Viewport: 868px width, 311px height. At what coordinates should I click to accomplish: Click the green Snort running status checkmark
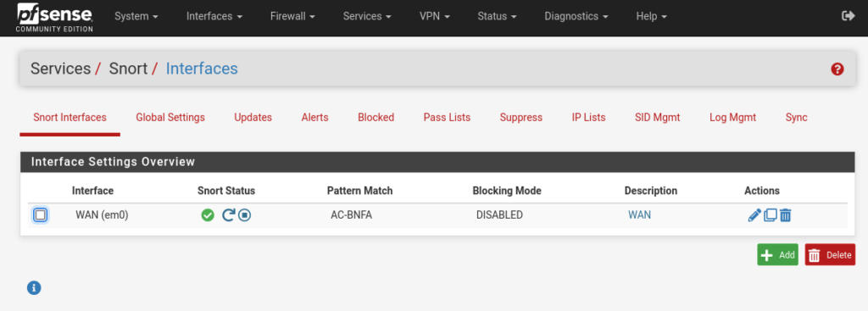point(208,215)
